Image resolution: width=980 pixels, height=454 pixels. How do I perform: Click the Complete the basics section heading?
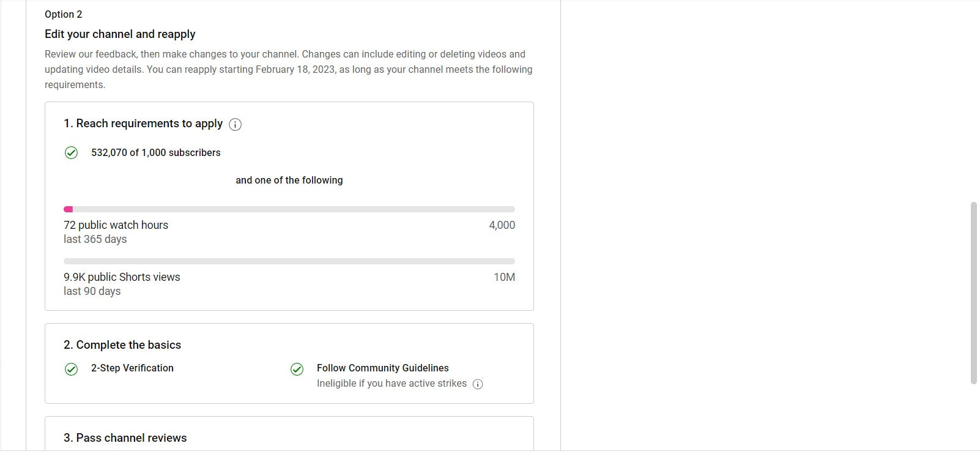(122, 344)
